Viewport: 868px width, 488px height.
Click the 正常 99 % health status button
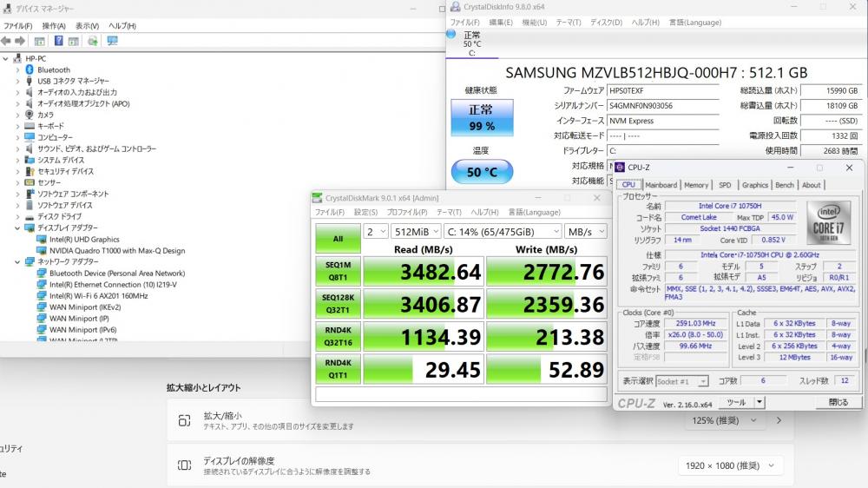[x=482, y=117]
